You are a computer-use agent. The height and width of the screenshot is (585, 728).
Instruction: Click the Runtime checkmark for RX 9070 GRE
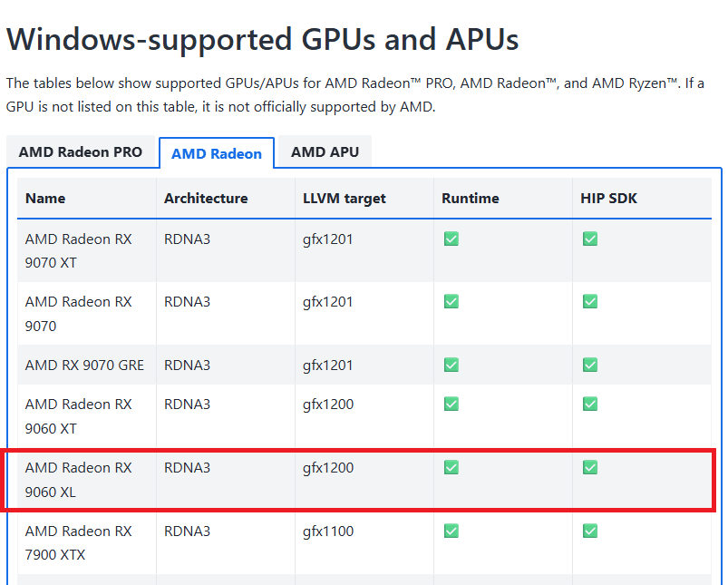point(451,365)
